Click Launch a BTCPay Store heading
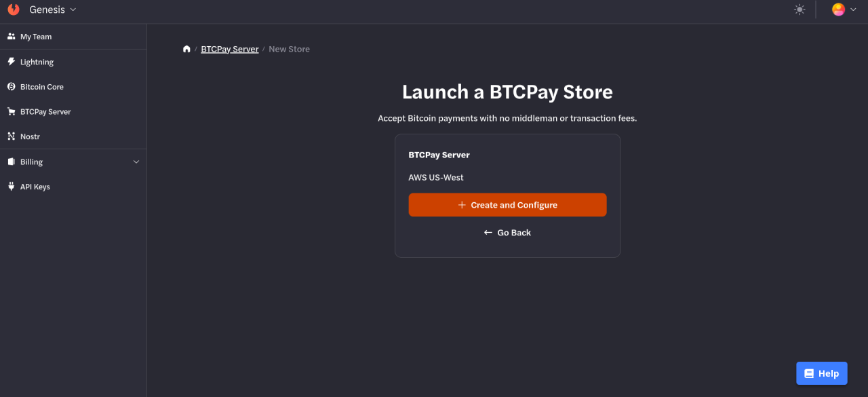 507,92
